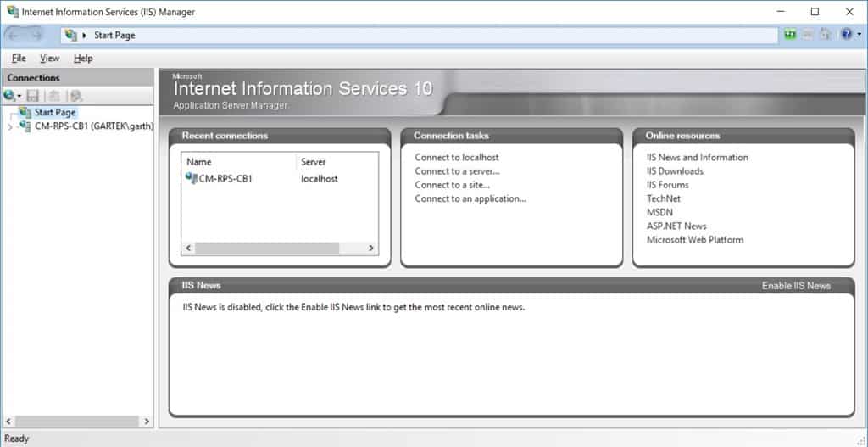Click left arrow of Recent connections scrollbar
The height and width of the screenshot is (447, 868).
click(188, 249)
